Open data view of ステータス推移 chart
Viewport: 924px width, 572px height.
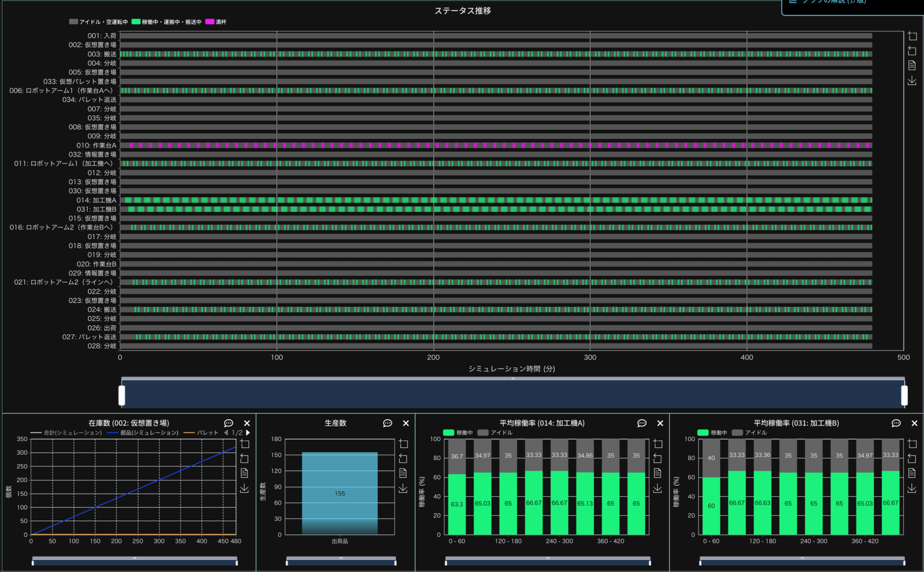point(912,65)
